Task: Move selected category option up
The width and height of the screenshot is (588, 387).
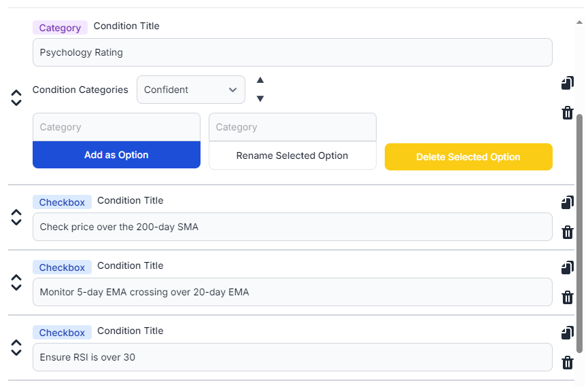Action: (x=260, y=80)
